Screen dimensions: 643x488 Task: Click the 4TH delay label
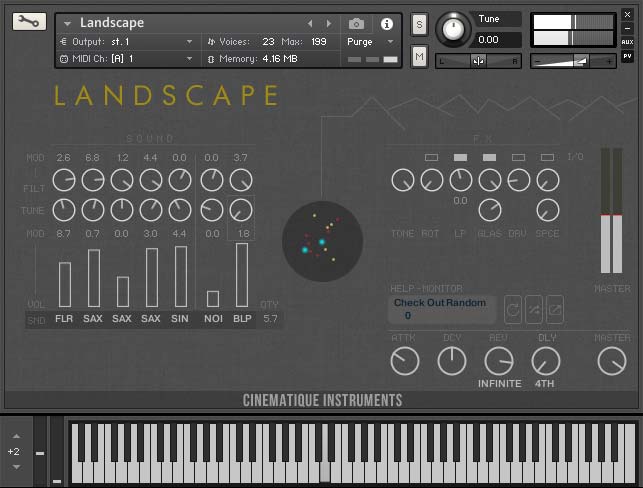tap(545, 384)
